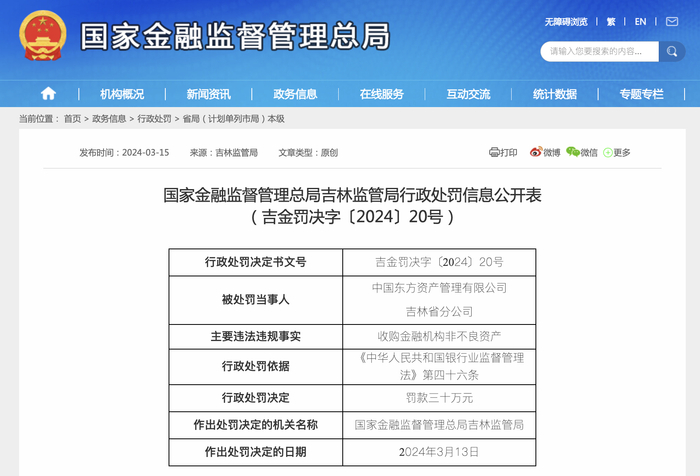Open the 新闻资讯 menu
Screen dimensions: 700x476
(208, 94)
